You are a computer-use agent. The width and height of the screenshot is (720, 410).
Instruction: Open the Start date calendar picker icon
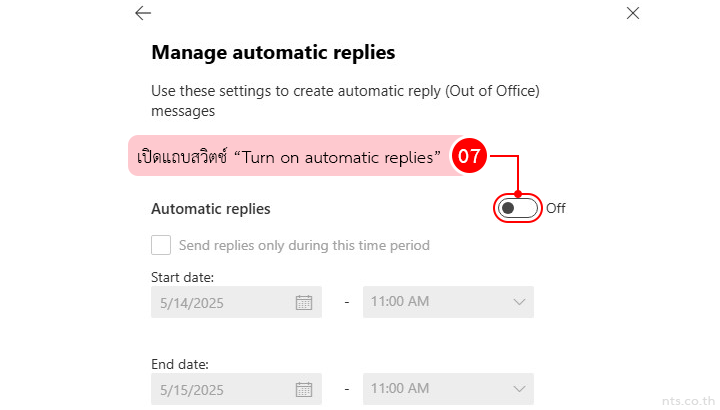coord(304,302)
